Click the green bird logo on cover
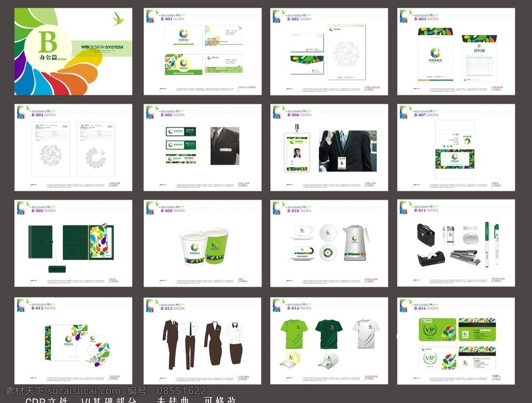The width and height of the screenshot is (532, 403). click(118, 19)
